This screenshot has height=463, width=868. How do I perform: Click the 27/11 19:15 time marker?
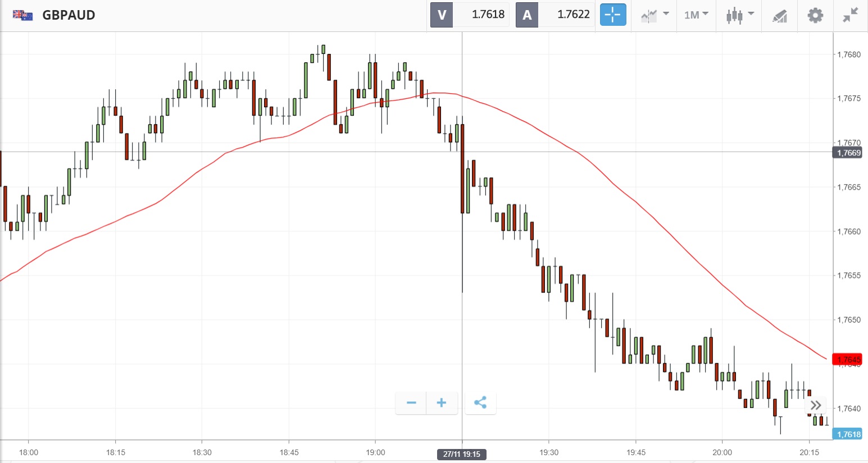coord(462,454)
